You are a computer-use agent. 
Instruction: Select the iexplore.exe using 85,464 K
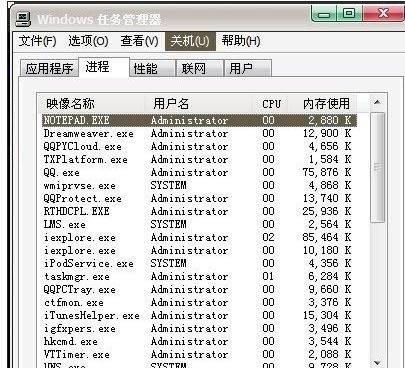click(x=199, y=237)
